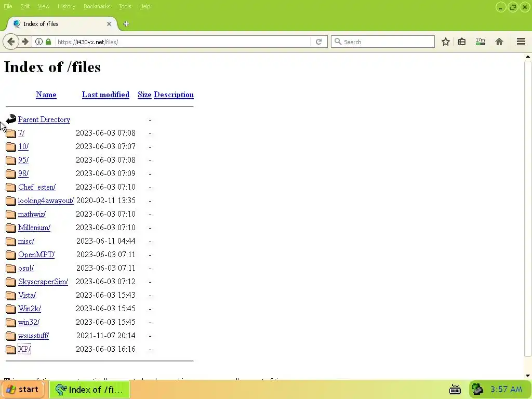Click the 2023-06-11 04:44 date text
532x399 pixels.
(106, 241)
